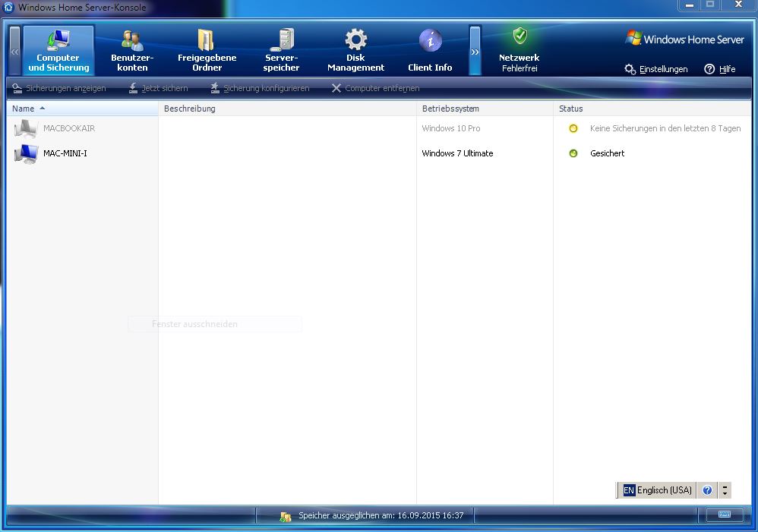Click the MACBOOKAIR name text
Screen dimensions: 758x532
point(69,128)
